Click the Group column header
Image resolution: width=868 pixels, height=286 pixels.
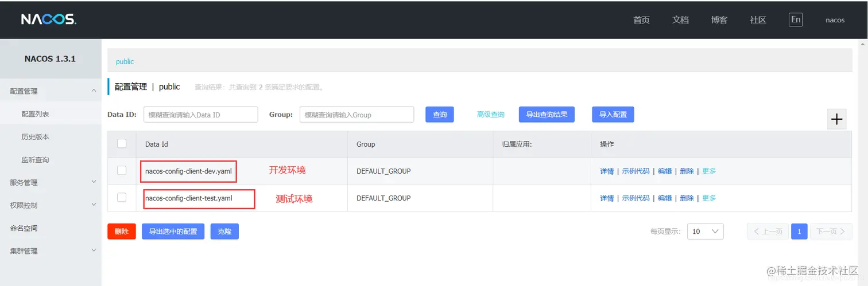tap(366, 144)
